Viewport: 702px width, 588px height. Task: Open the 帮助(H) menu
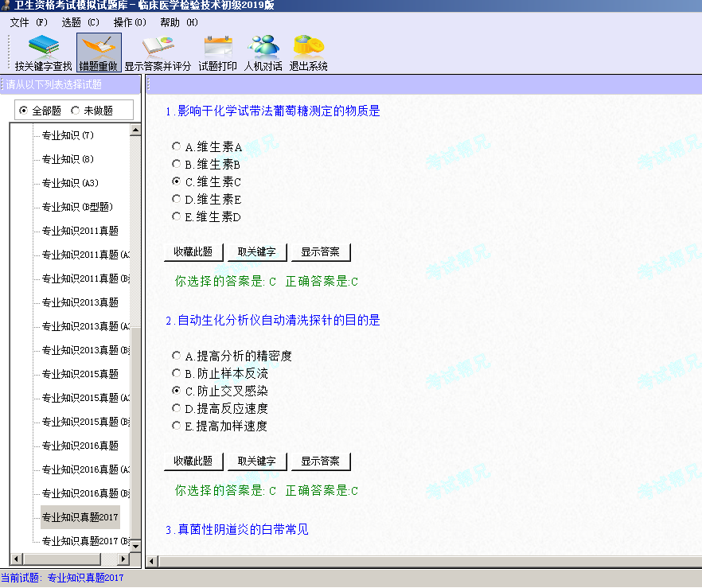point(179,22)
